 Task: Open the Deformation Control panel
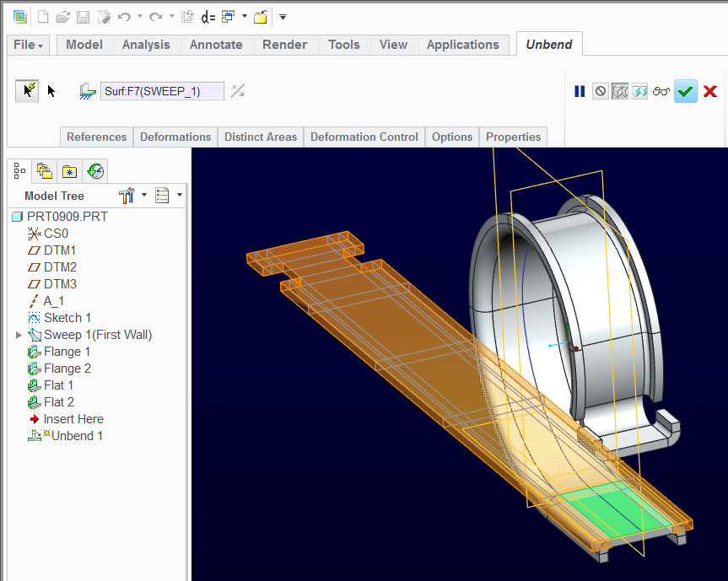coord(364,137)
